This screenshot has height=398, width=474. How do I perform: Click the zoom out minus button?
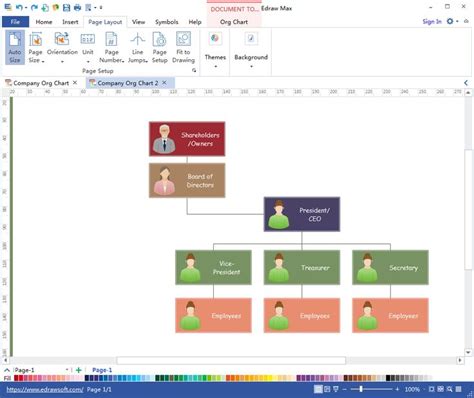[x=345, y=389]
